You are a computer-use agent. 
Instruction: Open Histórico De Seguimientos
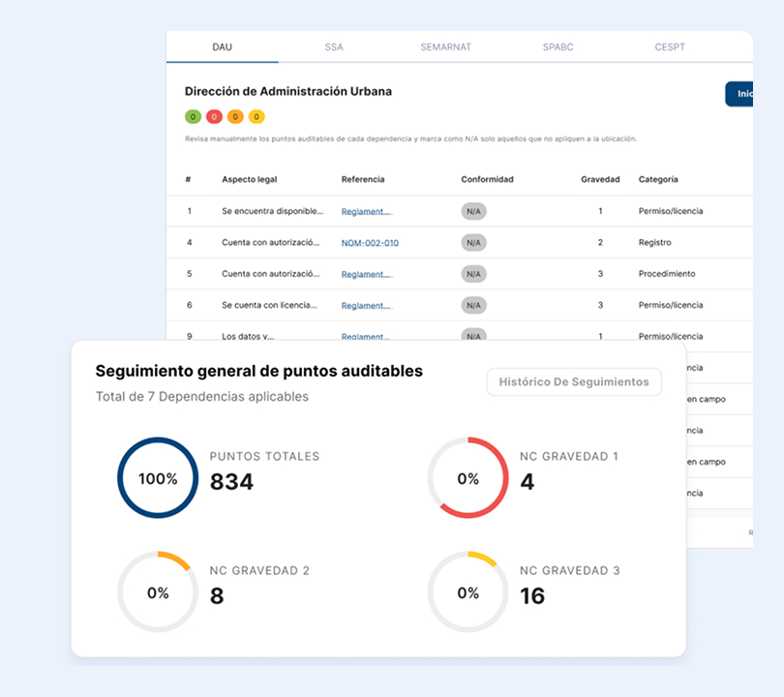[574, 382]
